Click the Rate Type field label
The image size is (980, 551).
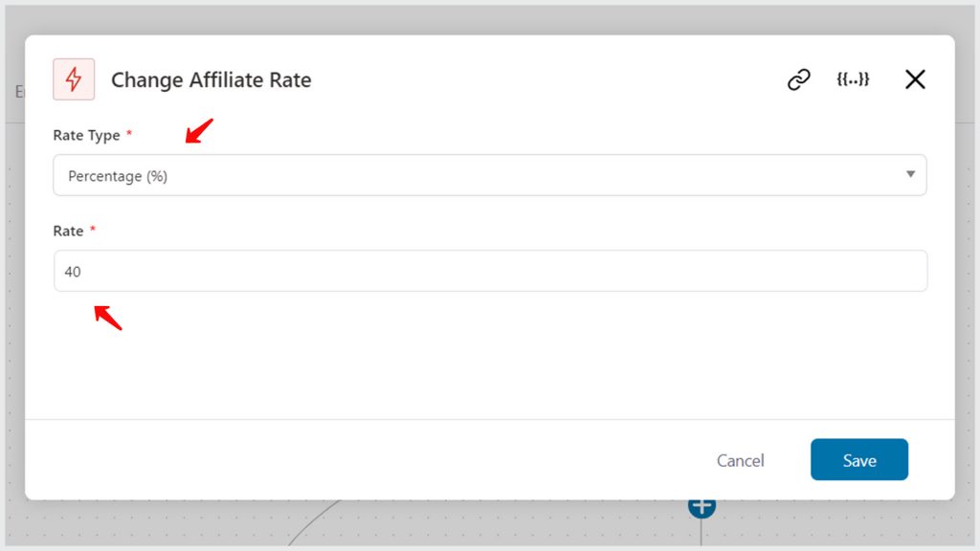tap(86, 135)
